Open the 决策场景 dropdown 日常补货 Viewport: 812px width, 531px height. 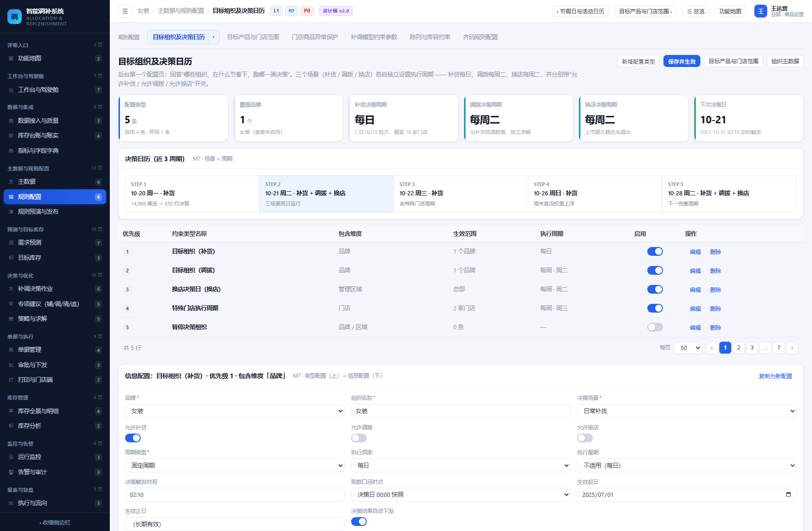pyautogui.click(x=687, y=411)
